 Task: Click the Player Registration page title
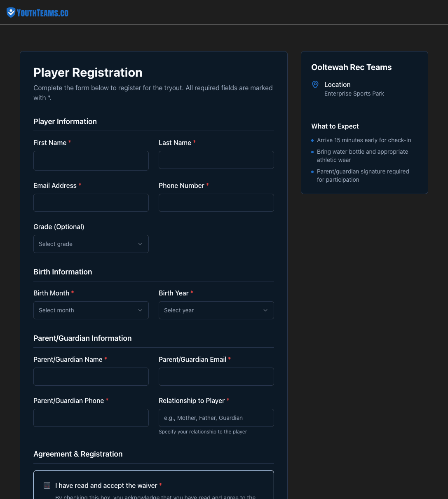tap(88, 73)
